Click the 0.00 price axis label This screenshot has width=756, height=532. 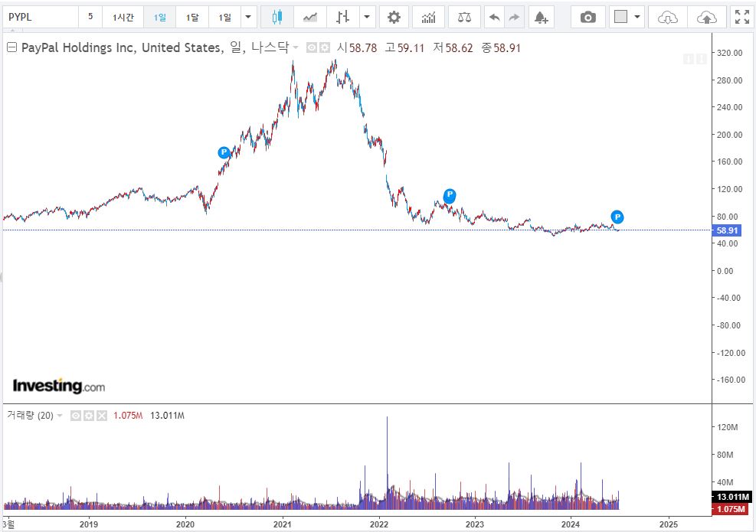click(x=725, y=271)
